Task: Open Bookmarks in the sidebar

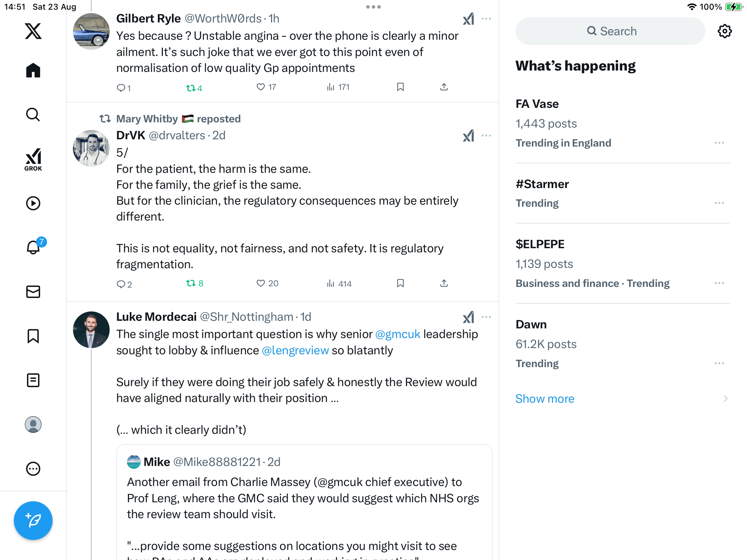Action: 33,336
